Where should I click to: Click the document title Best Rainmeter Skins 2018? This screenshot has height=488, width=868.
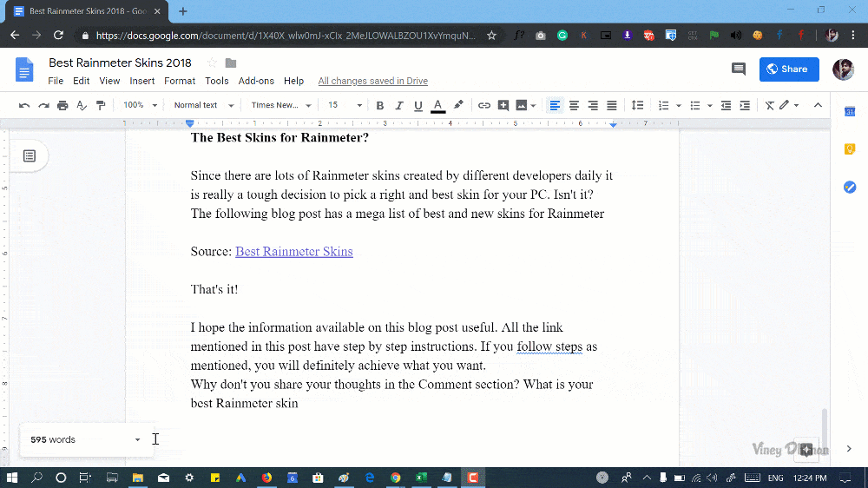click(x=120, y=63)
